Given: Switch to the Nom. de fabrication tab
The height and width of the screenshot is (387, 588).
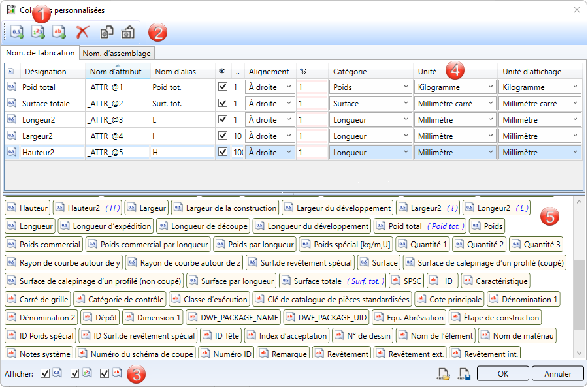Looking at the screenshot, I should [40, 53].
